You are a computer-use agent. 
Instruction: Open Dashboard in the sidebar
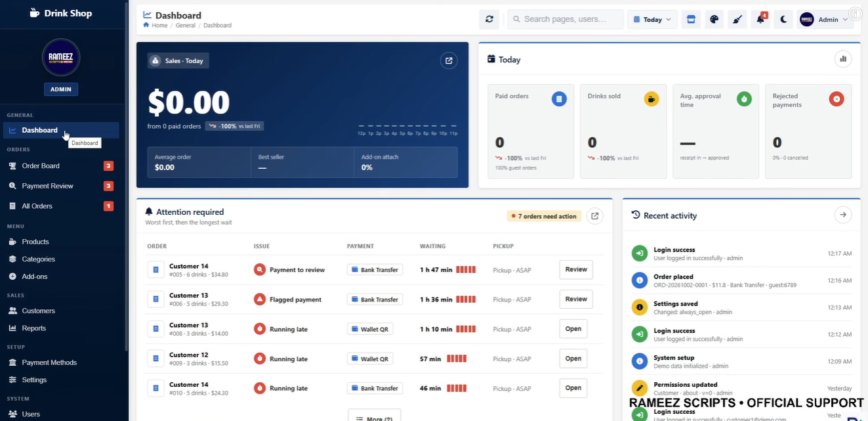click(61, 130)
